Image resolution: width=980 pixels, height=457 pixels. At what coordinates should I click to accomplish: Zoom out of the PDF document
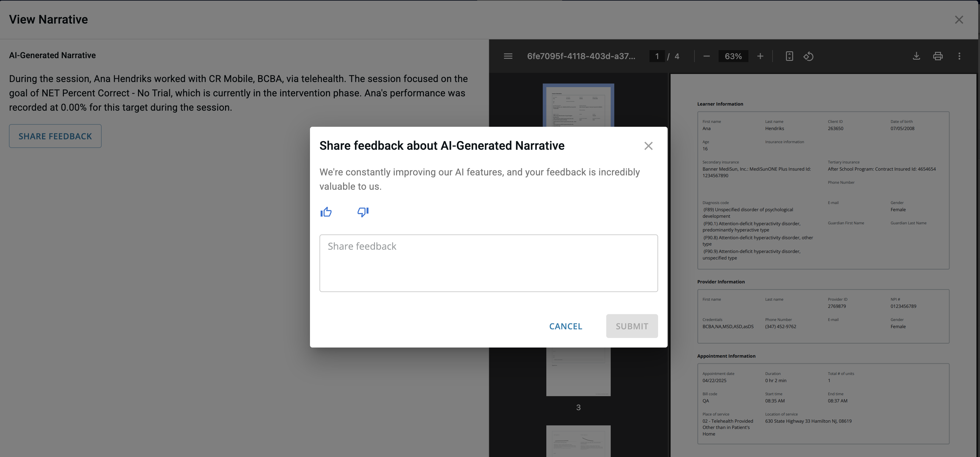coord(706,56)
